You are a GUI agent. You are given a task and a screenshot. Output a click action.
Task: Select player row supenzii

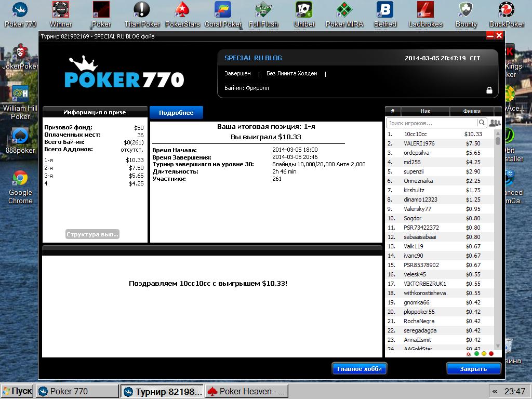(x=440, y=171)
